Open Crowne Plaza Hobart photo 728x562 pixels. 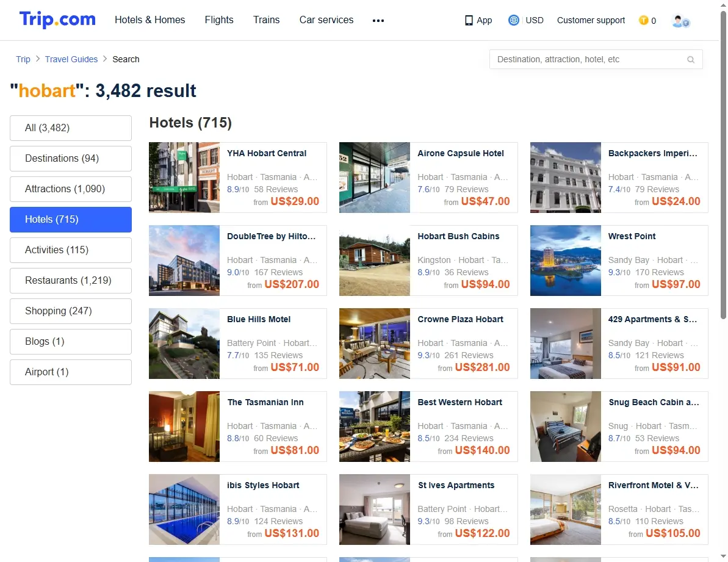tap(375, 344)
